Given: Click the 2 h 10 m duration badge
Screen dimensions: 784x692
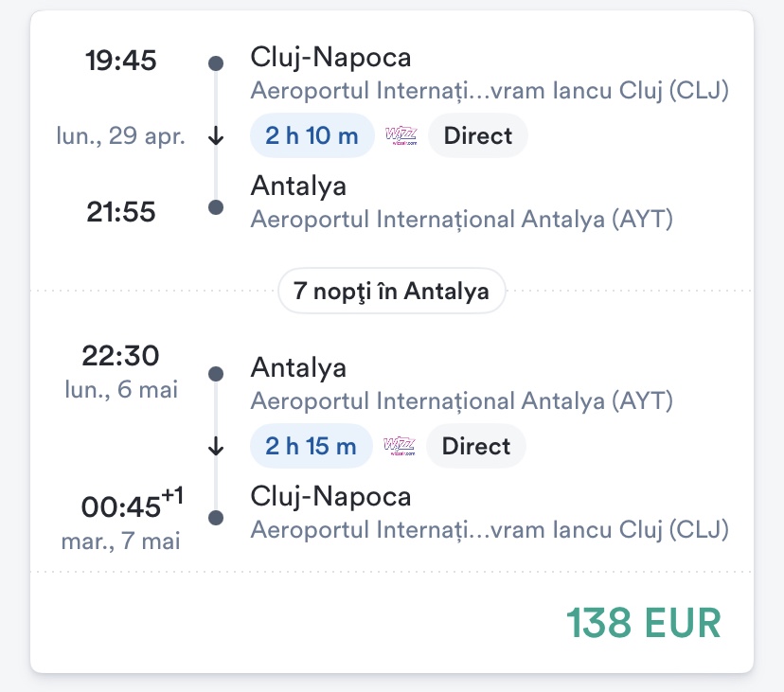Looking at the screenshot, I should 312,136.
